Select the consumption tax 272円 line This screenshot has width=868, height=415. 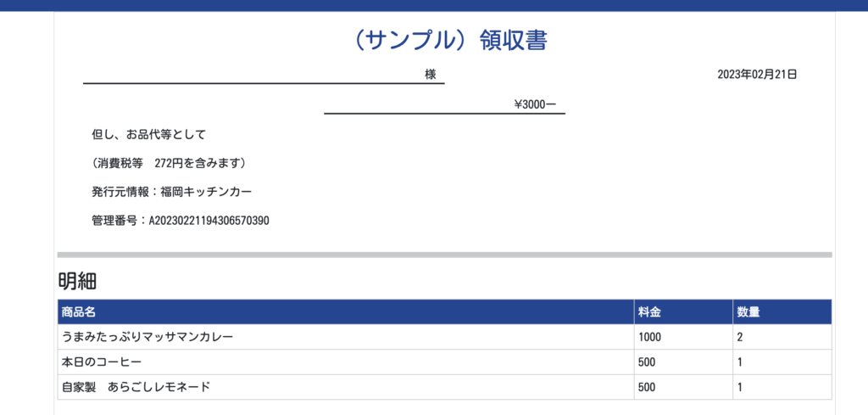[169, 163]
